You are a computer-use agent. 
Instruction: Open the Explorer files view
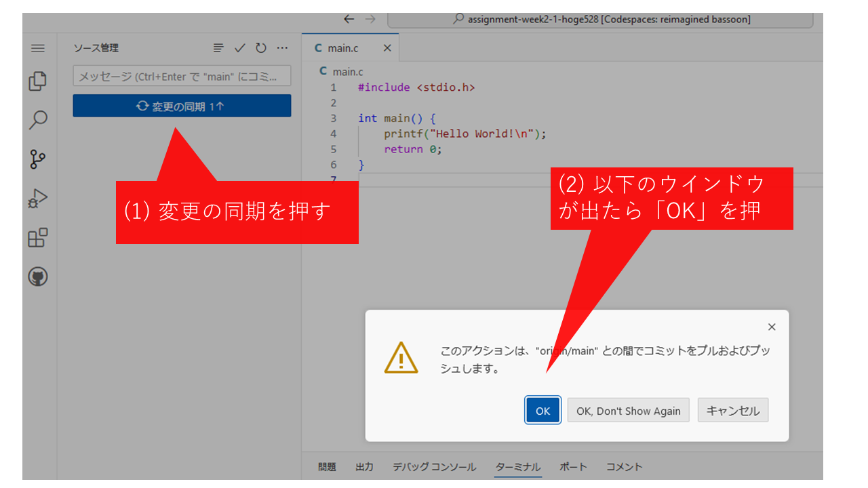[38, 81]
